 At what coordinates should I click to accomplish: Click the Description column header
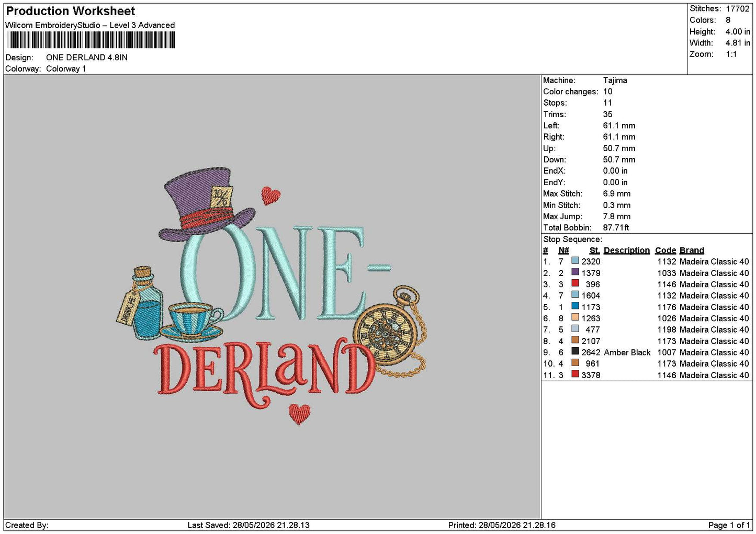[626, 251]
